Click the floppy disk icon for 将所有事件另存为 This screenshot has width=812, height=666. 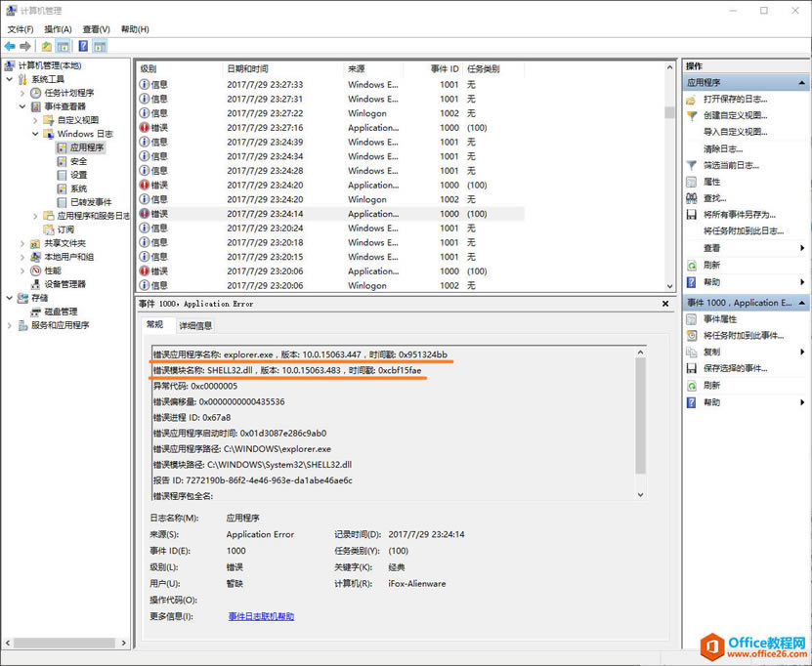(691, 215)
